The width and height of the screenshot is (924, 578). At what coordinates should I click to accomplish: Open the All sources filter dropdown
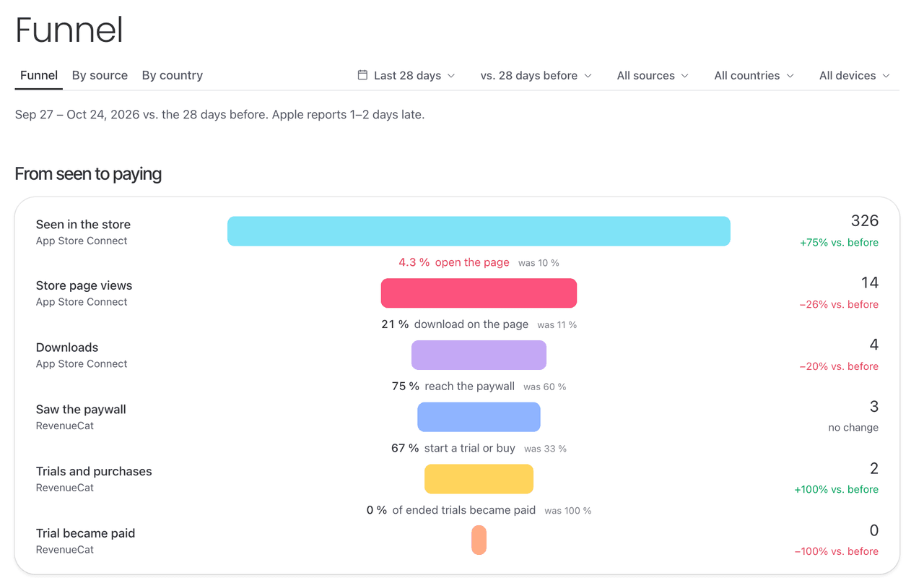[653, 75]
